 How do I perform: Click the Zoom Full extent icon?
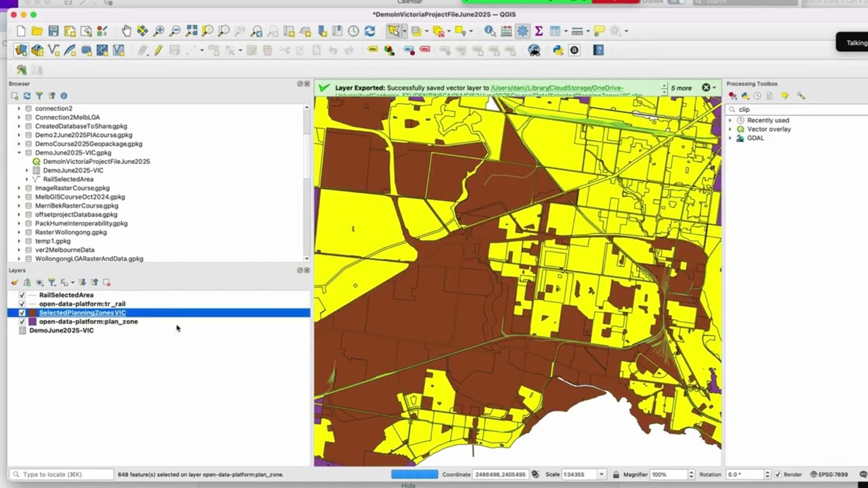(191, 31)
